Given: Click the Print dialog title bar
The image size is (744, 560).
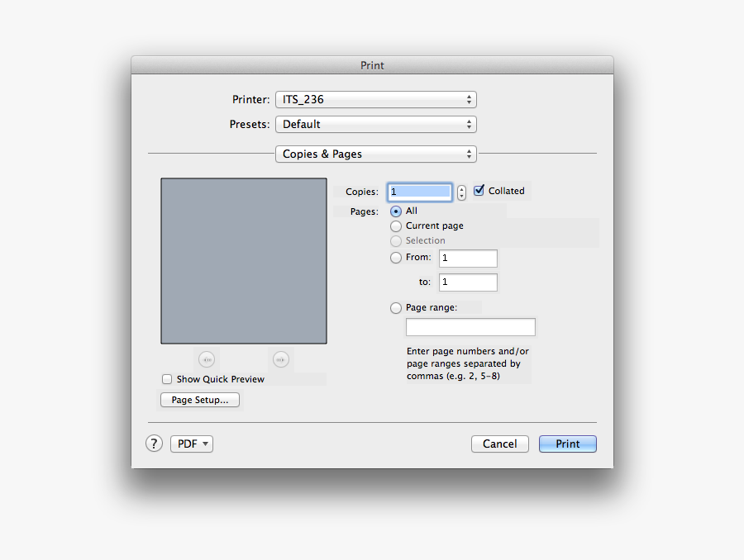Looking at the screenshot, I should (373, 65).
